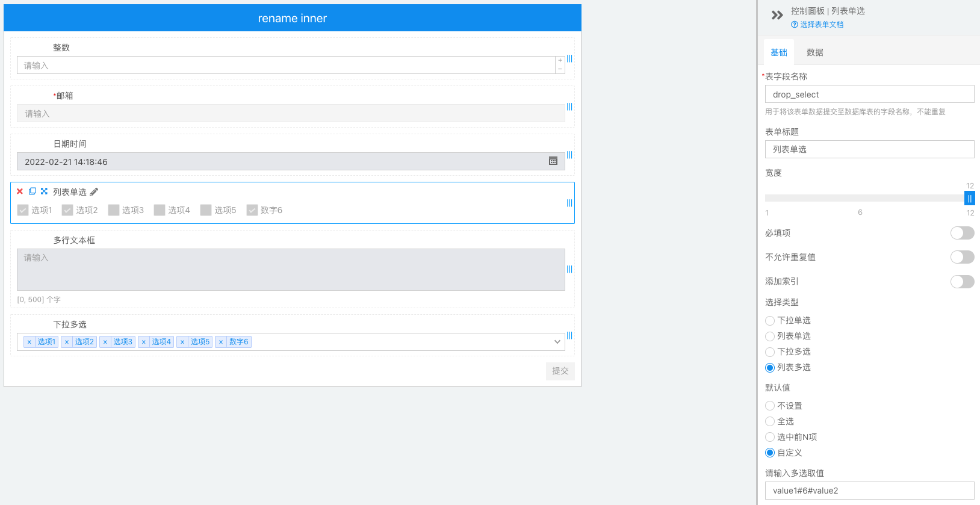
Task: Enable the 不允许重复值 switch
Action: click(x=962, y=257)
